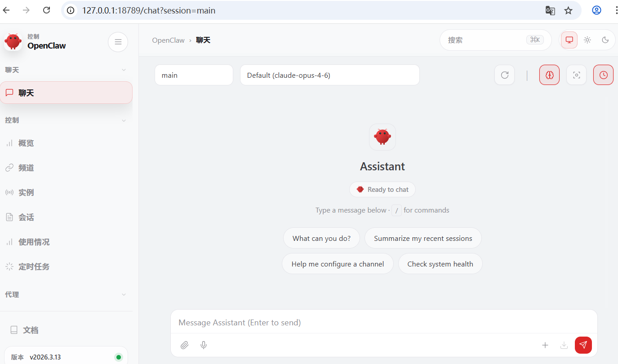The image size is (618, 364).
Task: Click the site information icon in address bar
Action: [x=70, y=10]
